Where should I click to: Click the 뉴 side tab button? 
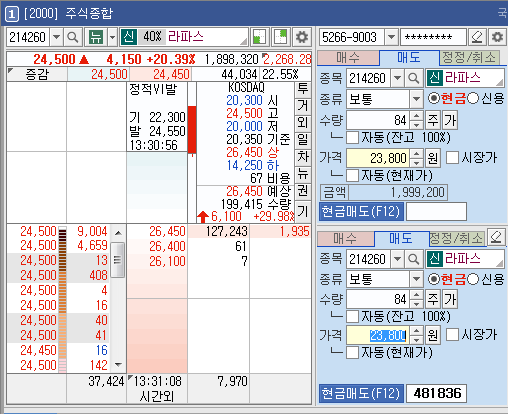coord(303,174)
